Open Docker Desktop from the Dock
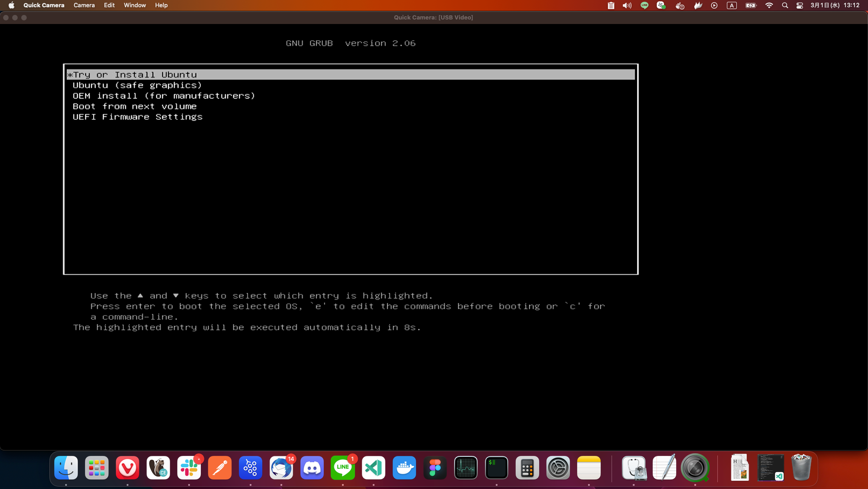This screenshot has height=489, width=868. tap(404, 468)
